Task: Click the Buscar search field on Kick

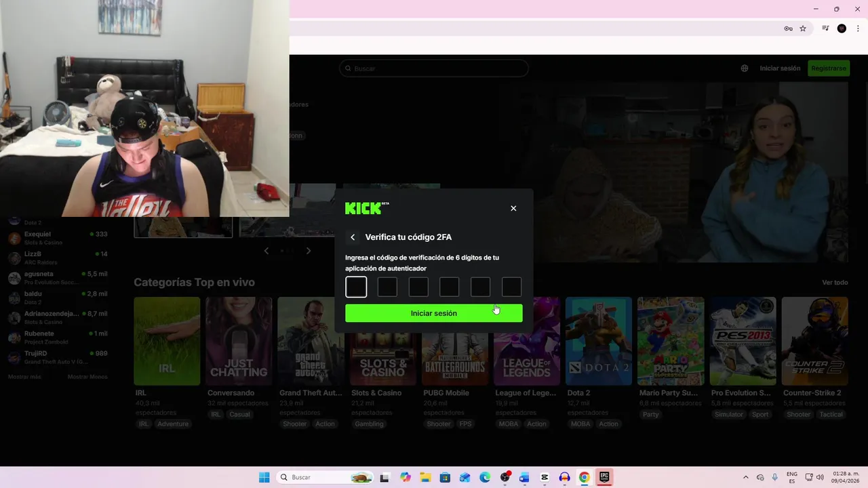Action: click(x=434, y=68)
